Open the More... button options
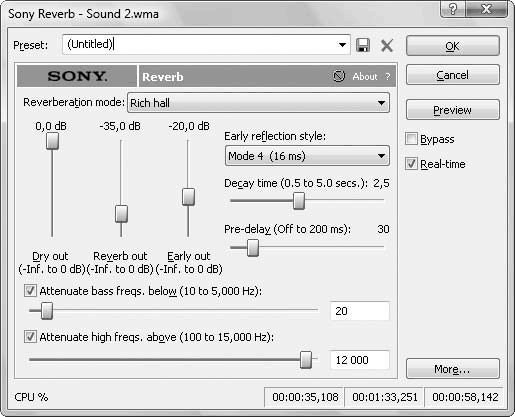The image size is (515, 417). [453, 369]
